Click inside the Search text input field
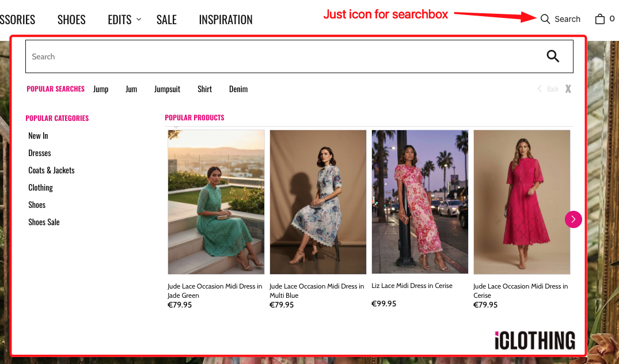The image size is (619, 364). point(230,56)
